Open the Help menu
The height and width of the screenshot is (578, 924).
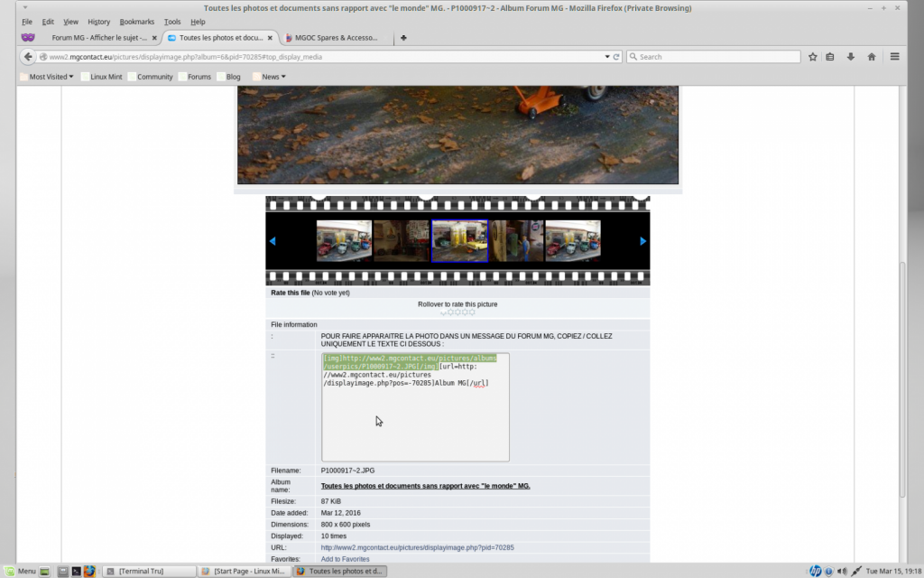pyautogui.click(x=198, y=22)
